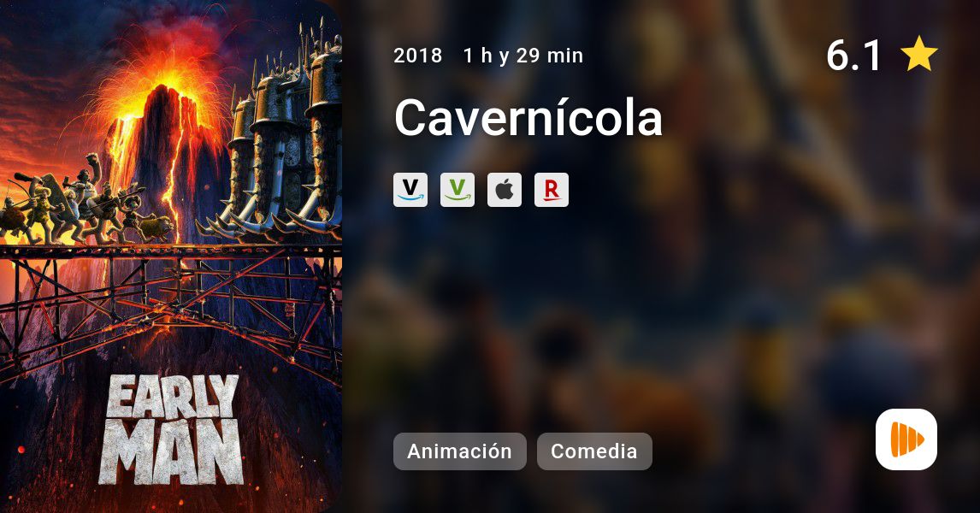Select the Animación genre tag
The image size is (980, 513).
click(x=460, y=451)
